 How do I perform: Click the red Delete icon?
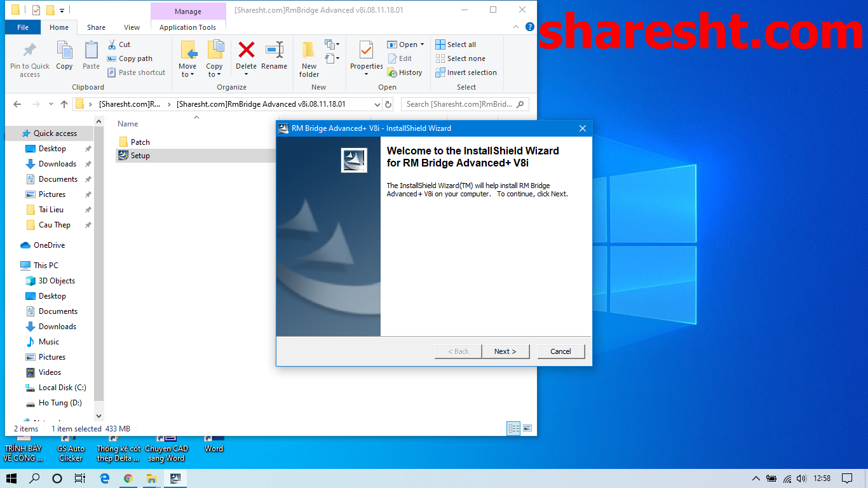(x=246, y=50)
